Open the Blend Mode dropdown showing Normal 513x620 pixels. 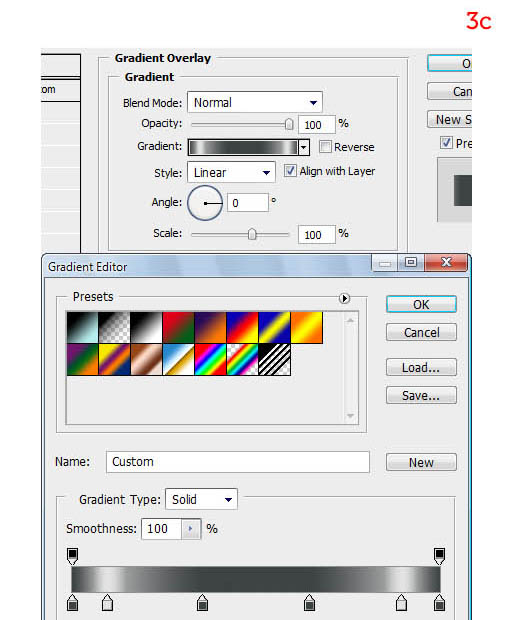[255, 102]
